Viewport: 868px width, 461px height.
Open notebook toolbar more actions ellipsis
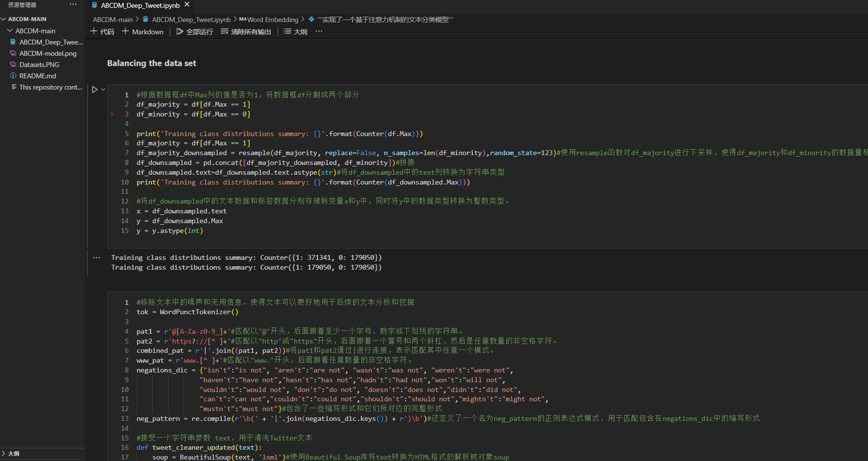(x=319, y=31)
